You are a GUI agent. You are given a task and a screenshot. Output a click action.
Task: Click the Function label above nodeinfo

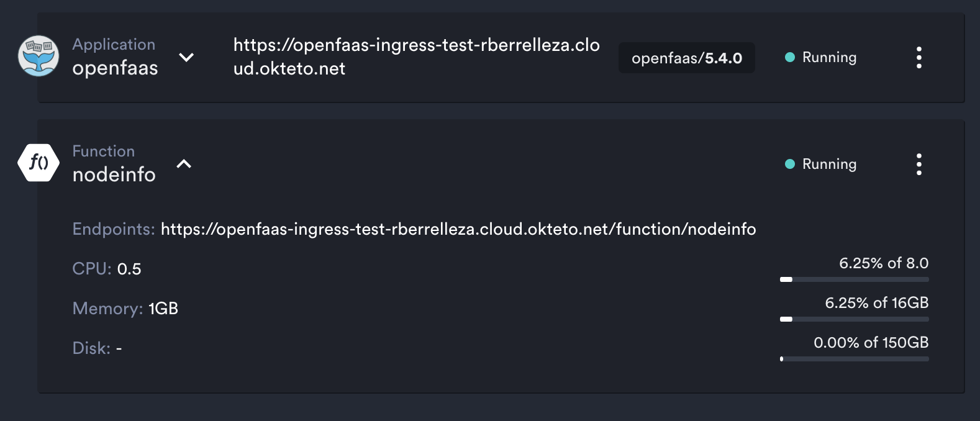103,151
